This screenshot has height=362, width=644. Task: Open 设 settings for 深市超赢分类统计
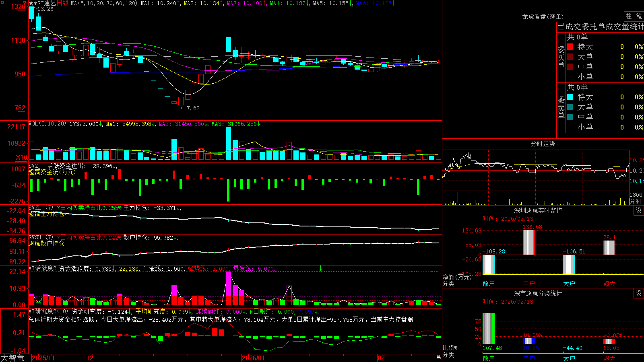[638, 293]
